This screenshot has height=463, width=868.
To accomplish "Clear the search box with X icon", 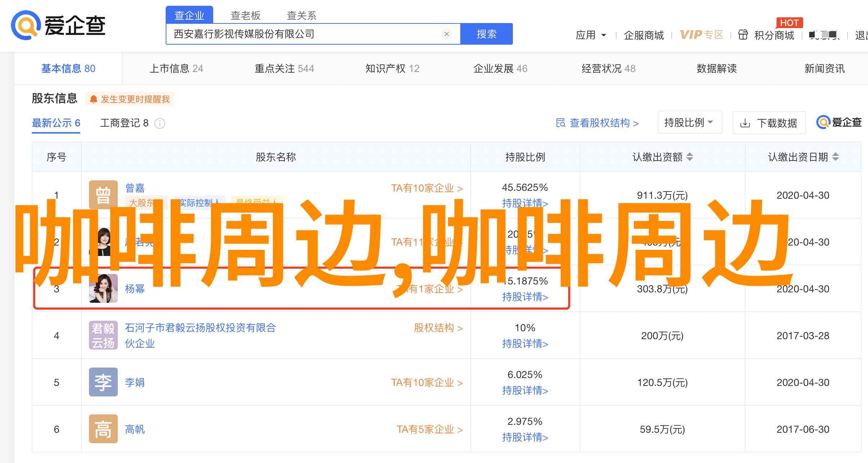I will 447,34.
